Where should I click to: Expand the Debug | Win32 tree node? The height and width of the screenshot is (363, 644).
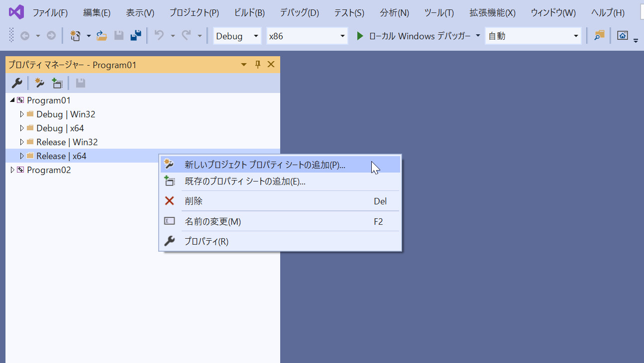click(x=21, y=114)
